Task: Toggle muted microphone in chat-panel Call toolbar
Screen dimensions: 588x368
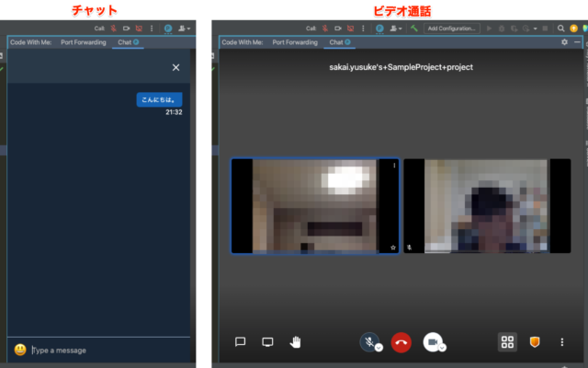Action: pos(113,29)
